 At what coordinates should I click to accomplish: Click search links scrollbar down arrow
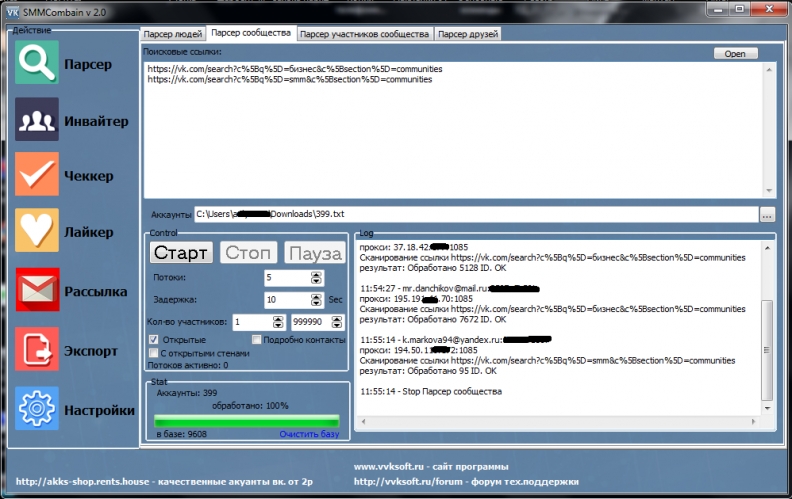[769, 191]
